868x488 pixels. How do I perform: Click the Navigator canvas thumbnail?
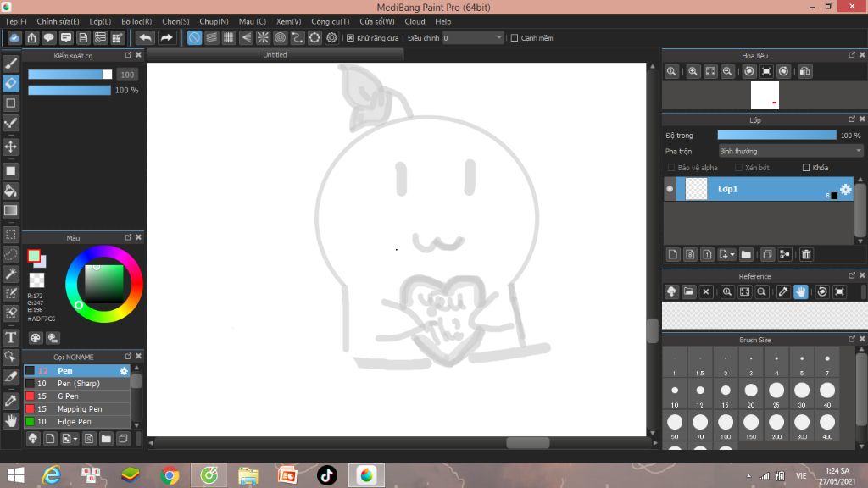point(765,95)
